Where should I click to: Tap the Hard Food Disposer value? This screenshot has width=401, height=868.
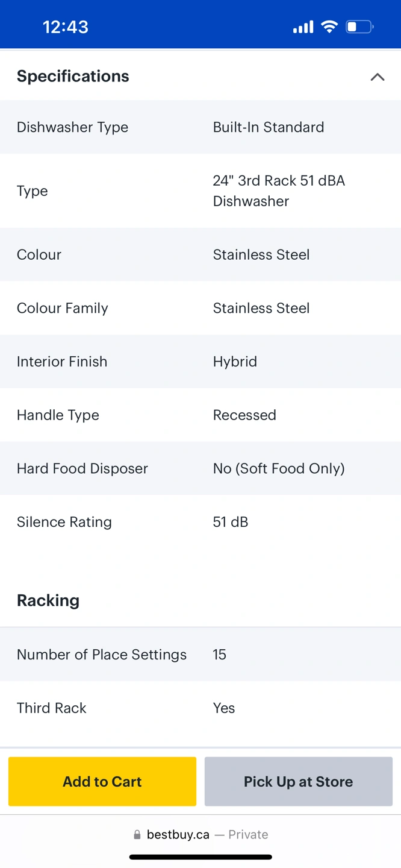279,468
